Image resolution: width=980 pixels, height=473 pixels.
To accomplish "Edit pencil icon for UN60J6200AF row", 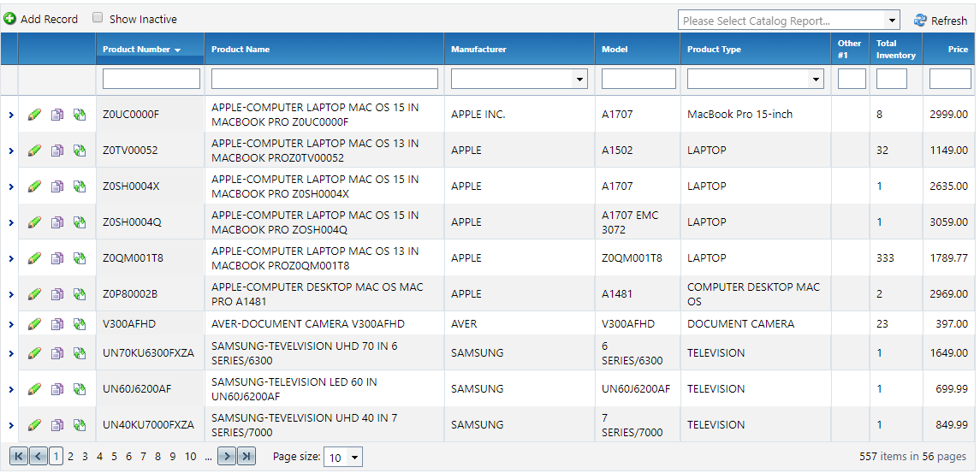I will pos(34,389).
